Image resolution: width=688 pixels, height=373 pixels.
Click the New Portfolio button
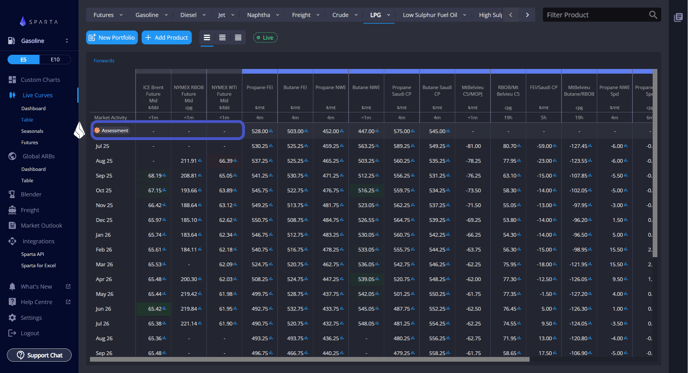112,38
